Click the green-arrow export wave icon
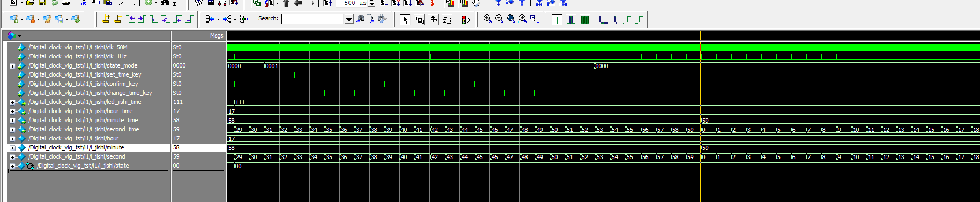 (x=76, y=19)
